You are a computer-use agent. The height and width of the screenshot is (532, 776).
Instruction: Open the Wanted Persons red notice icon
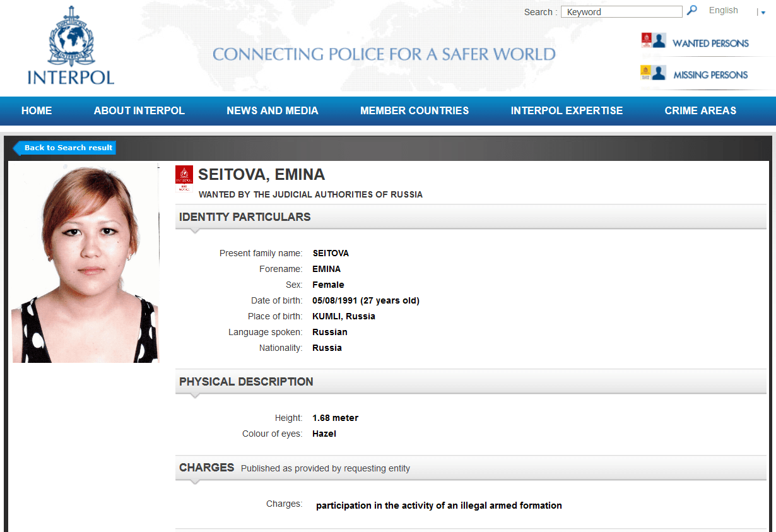point(648,39)
